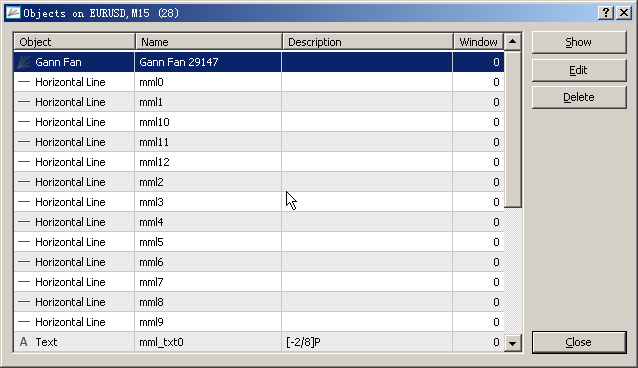The height and width of the screenshot is (368, 638).
Task: Click Horizontal Line label in mml8 row
Action: click(x=70, y=302)
